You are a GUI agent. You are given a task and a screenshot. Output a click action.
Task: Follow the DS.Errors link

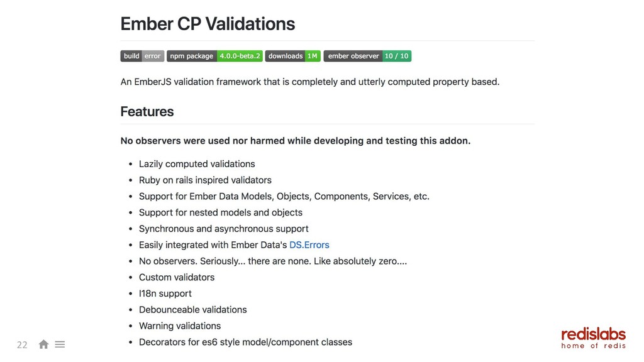coord(309,245)
